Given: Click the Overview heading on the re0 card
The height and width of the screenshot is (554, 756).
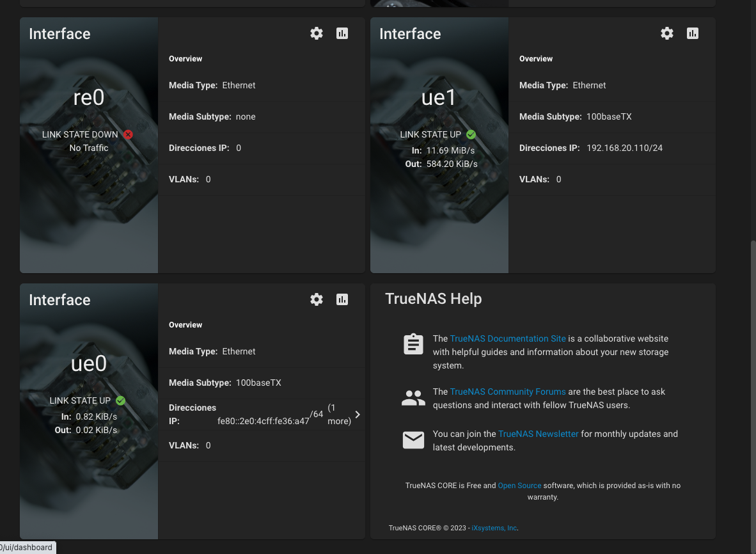Looking at the screenshot, I should point(185,59).
